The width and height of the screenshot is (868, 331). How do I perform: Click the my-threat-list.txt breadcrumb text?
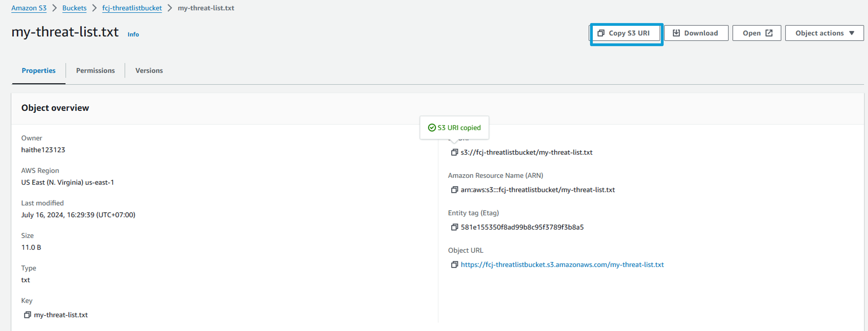coord(206,8)
